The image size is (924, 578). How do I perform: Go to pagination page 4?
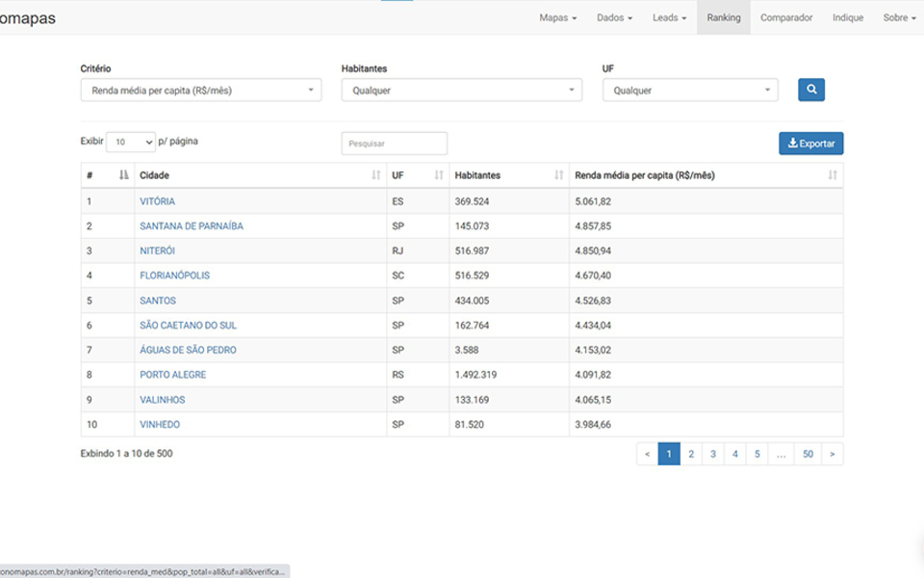[734, 454]
